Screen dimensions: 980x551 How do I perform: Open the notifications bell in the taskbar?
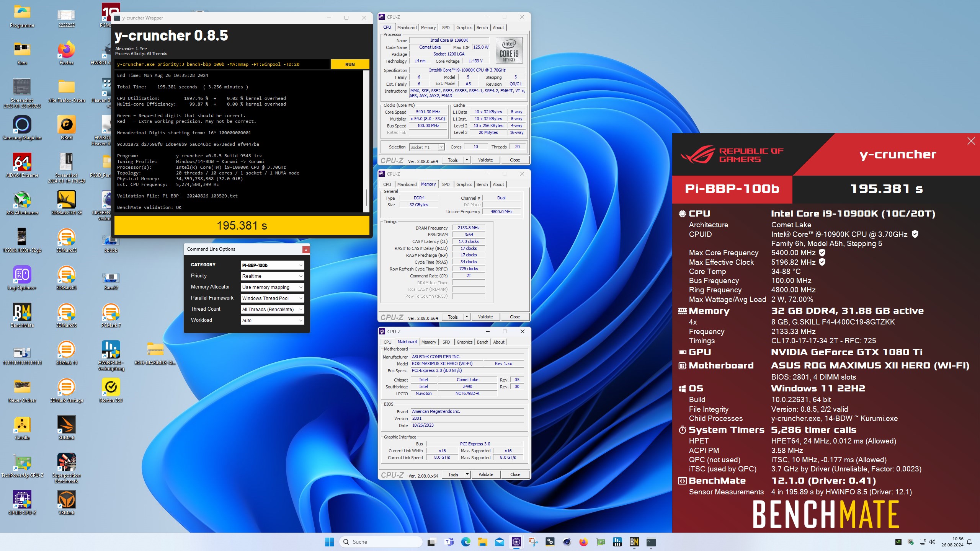tap(969, 542)
